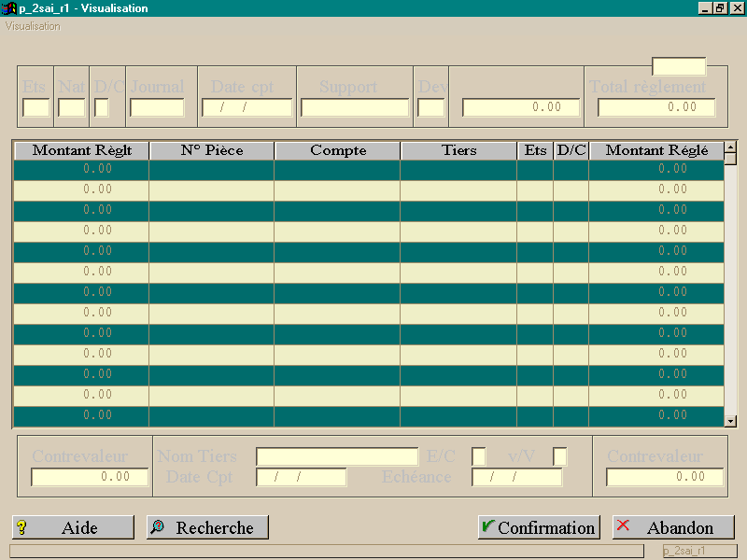Click the Tiers column header
747x560 pixels.
click(x=458, y=150)
